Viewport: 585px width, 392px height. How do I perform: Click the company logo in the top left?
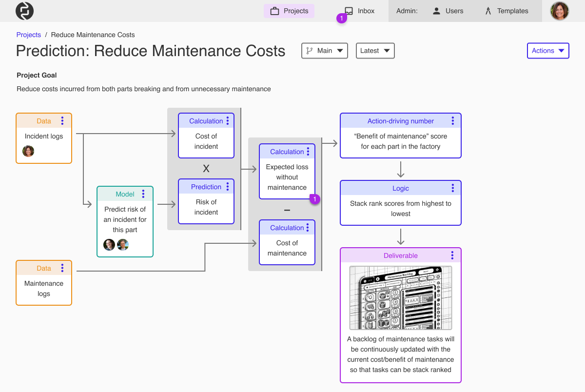[x=24, y=11]
